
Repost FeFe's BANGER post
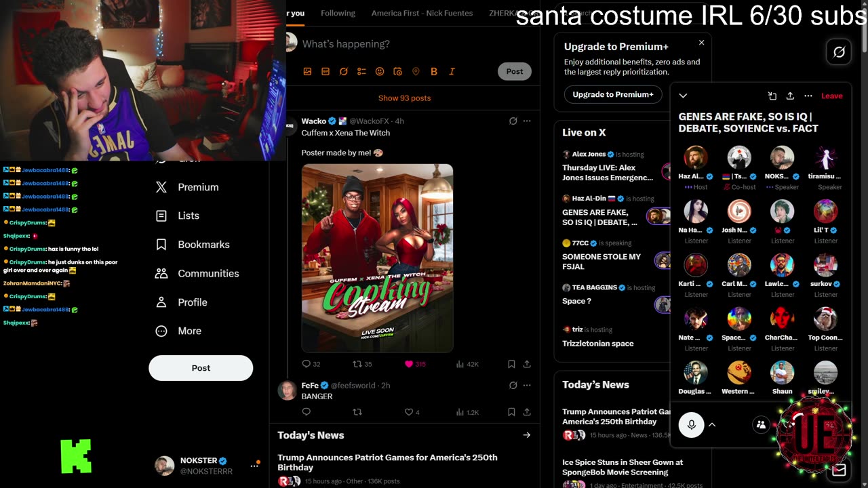point(357,412)
